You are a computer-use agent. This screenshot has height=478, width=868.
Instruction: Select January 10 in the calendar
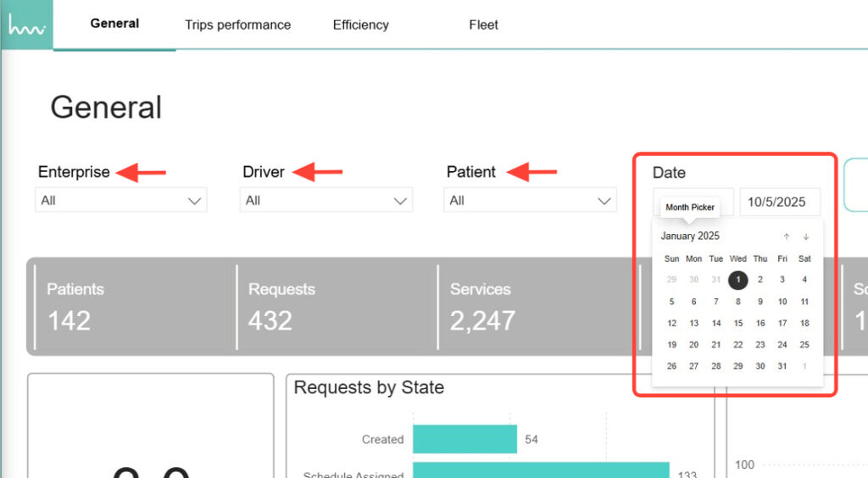[x=782, y=302]
